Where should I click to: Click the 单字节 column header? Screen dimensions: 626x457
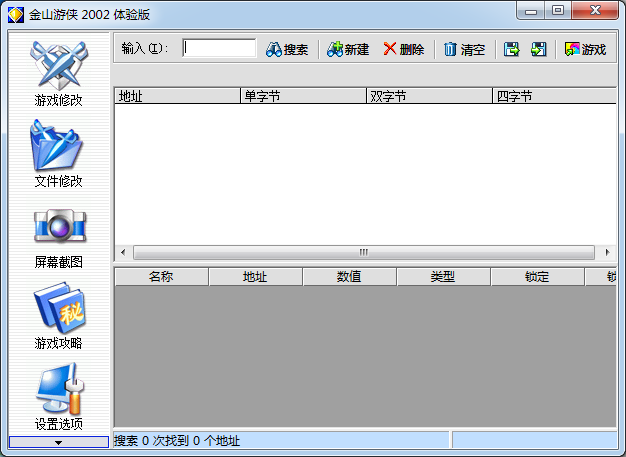[303, 96]
